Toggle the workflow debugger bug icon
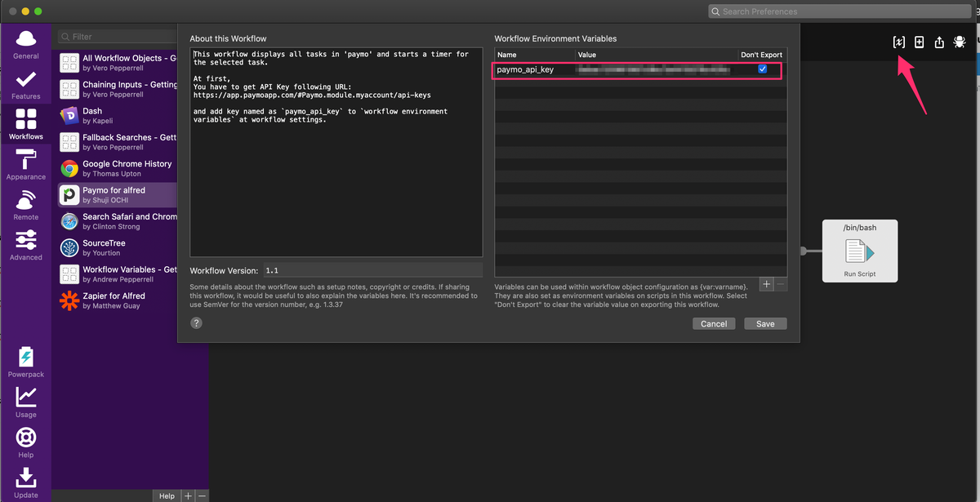The width and height of the screenshot is (980, 502). 960,42
